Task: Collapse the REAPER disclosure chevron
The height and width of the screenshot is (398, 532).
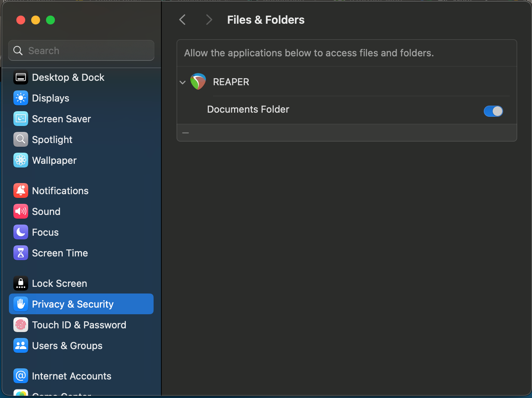Action: [183, 82]
